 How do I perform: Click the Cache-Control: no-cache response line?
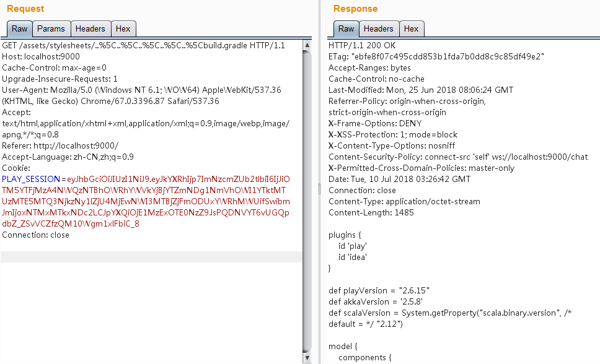[x=376, y=79]
